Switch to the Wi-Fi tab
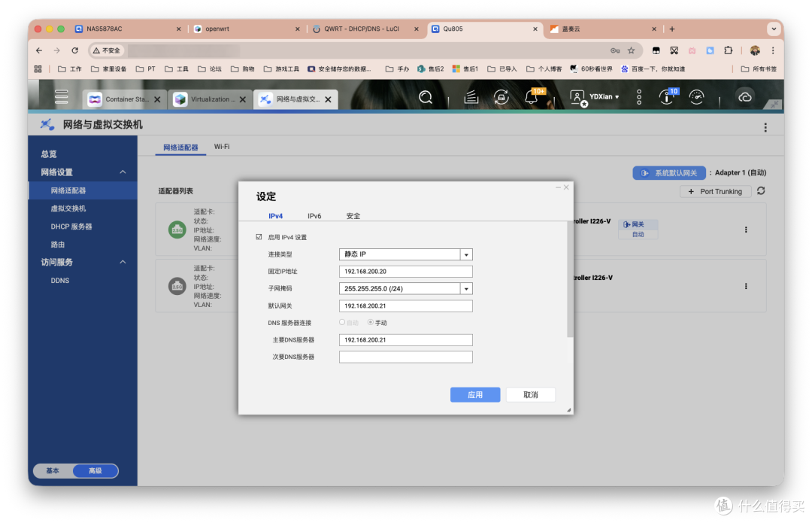Viewport: 812px width, 523px height. (x=222, y=147)
